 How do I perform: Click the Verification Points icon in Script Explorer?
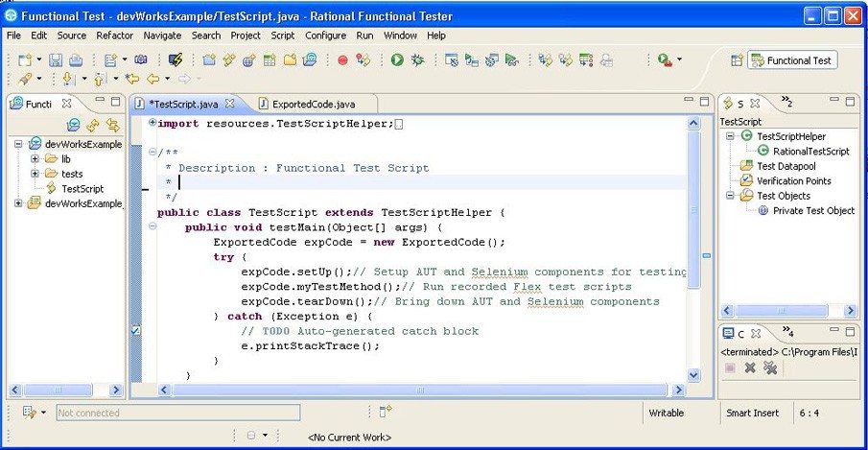[746, 180]
